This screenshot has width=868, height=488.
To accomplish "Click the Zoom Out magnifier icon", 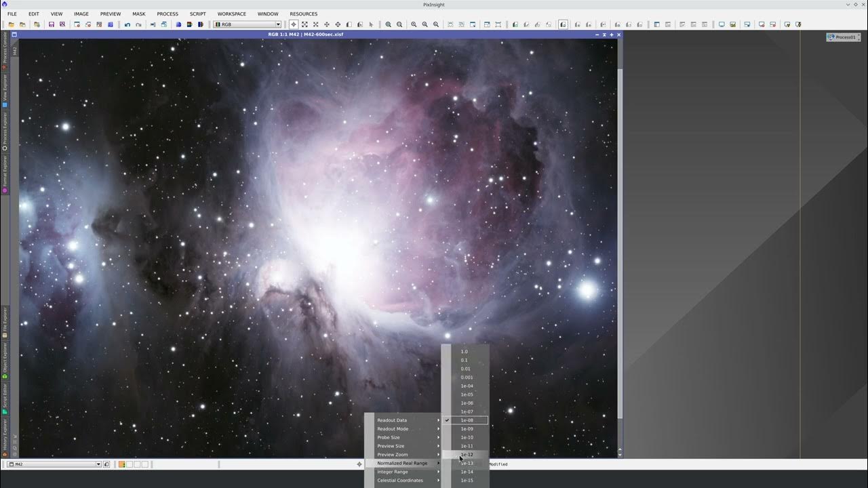I will 399,24.
